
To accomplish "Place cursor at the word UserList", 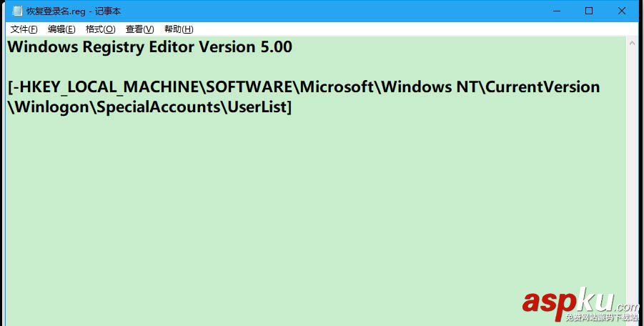I will (257, 107).
